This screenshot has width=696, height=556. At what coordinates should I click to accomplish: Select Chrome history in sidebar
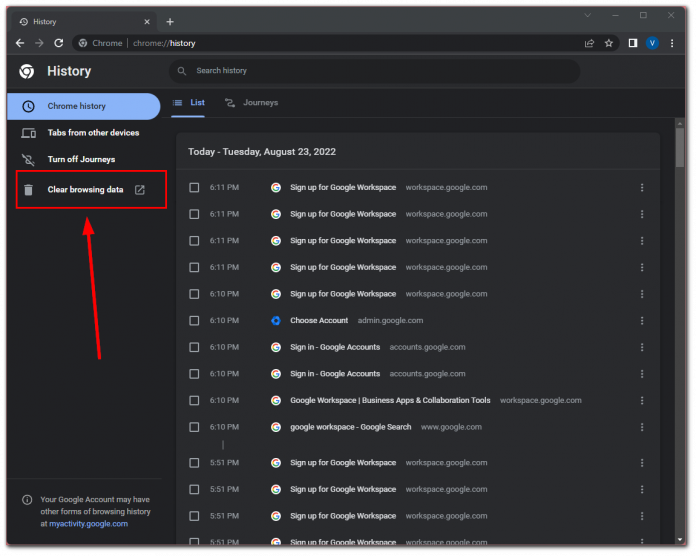click(x=83, y=106)
